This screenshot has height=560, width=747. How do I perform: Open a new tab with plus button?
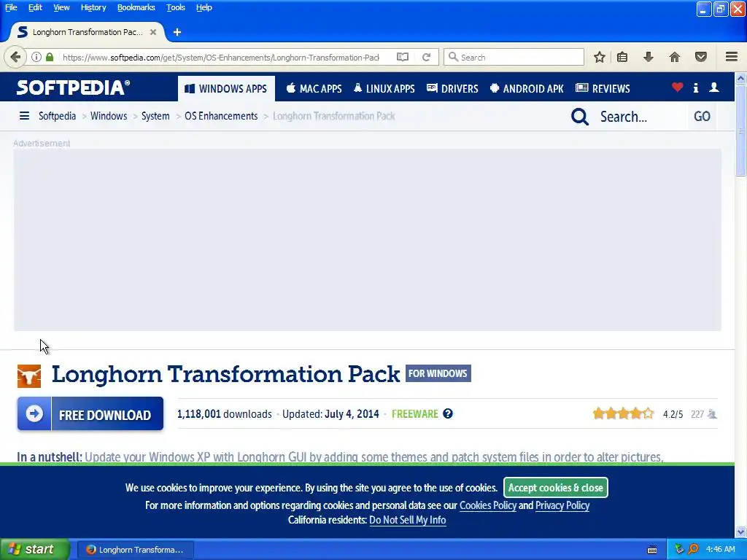[177, 32]
